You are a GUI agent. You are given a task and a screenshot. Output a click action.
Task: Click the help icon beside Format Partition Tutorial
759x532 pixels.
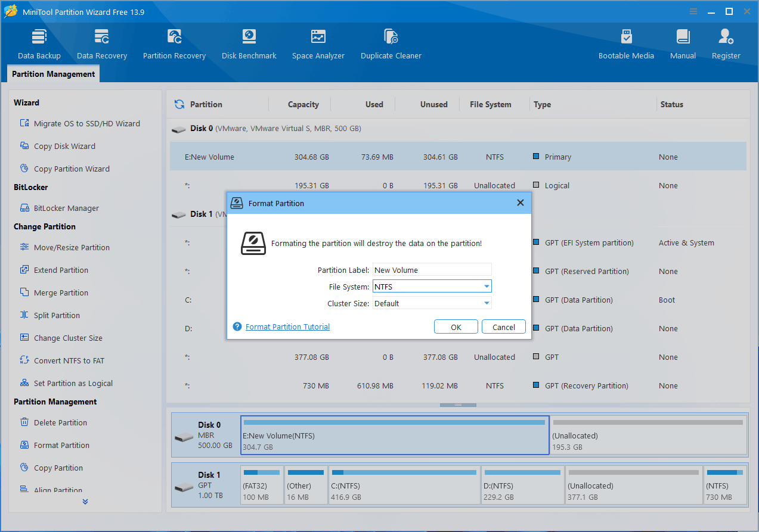tap(237, 326)
